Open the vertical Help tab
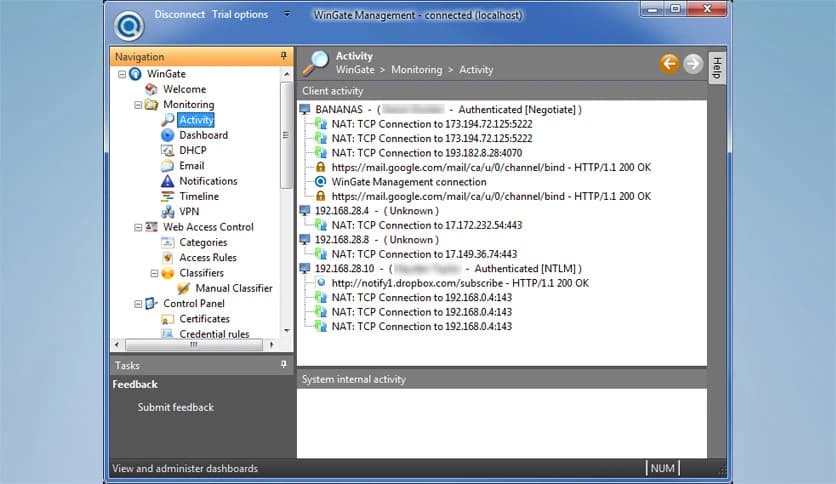836x484 pixels. pos(717,68)
